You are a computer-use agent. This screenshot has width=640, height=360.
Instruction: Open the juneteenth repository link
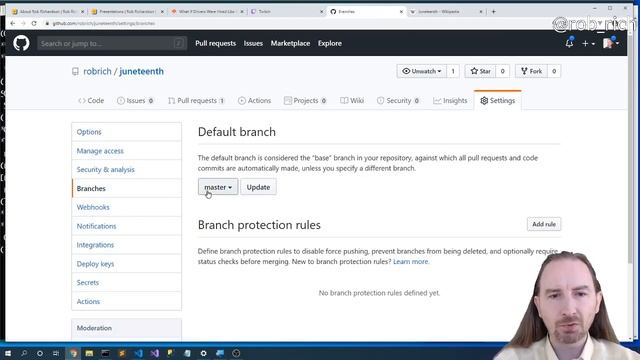[141, 71]
